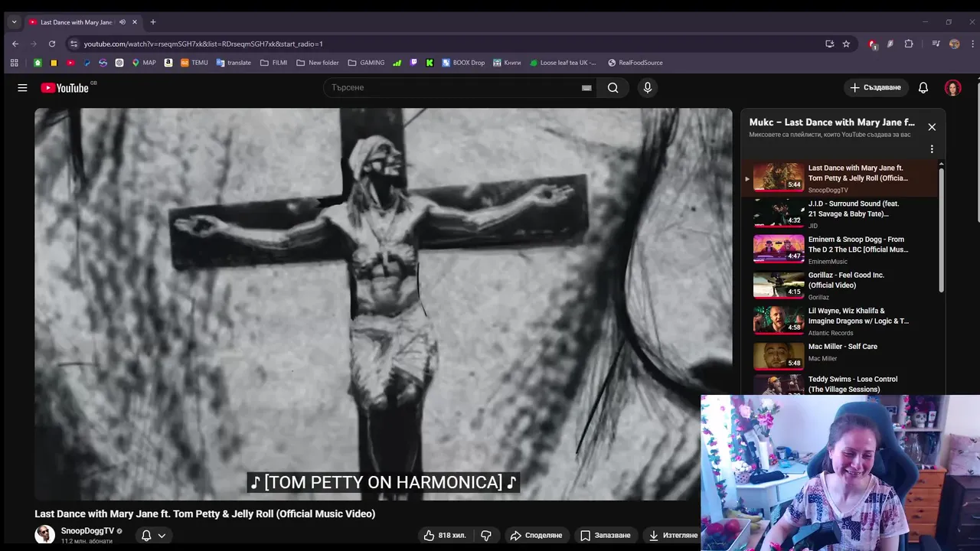Click the video player area to pause
Image resolution: width=980 pixels, height=551 pixels.
(x=383, y=304)
